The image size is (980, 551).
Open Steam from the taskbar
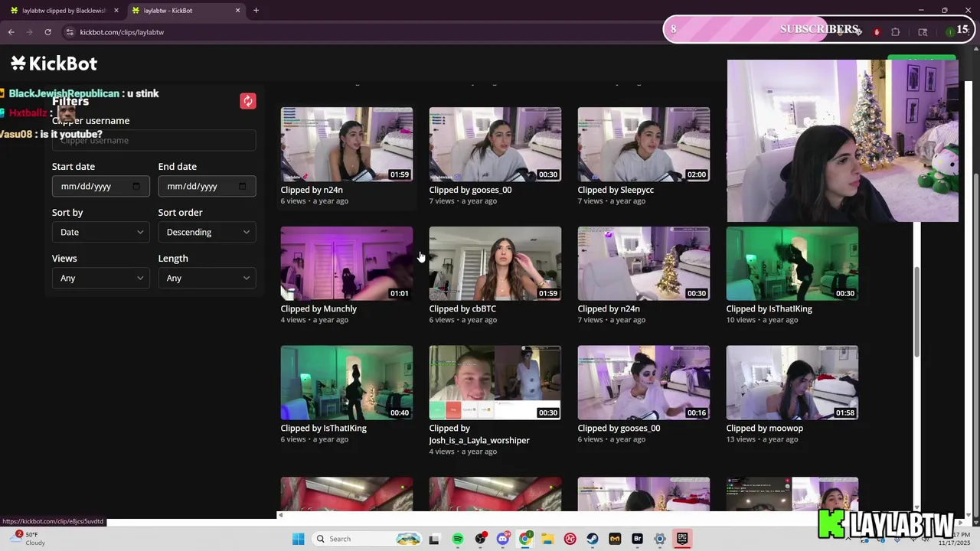point(593,539)
